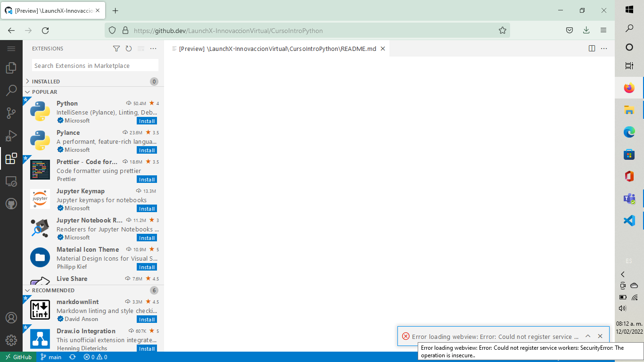
Task: Open a new browser tab
Action: 116,10
